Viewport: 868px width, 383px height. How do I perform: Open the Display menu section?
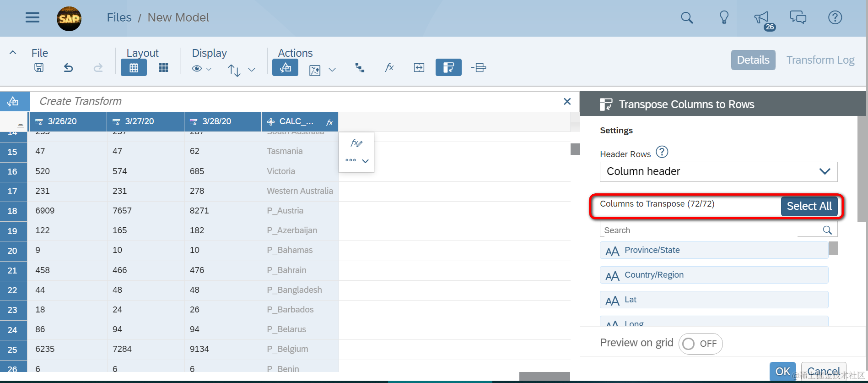(209, 53)
